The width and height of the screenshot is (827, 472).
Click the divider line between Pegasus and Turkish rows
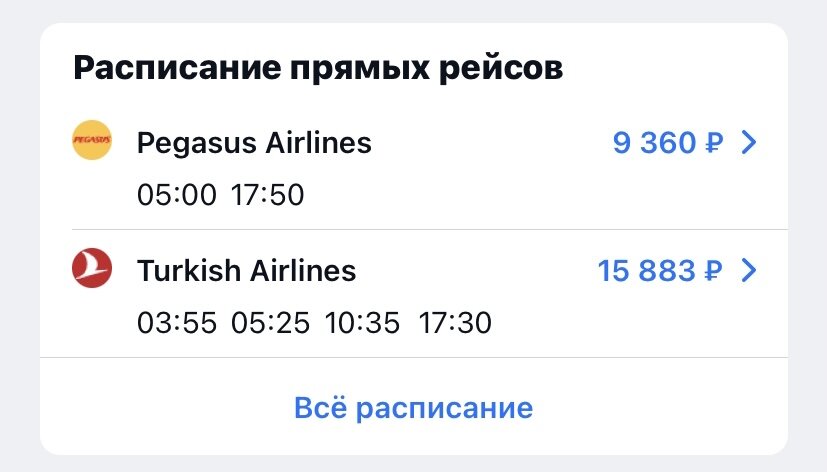tap(430, 229)
